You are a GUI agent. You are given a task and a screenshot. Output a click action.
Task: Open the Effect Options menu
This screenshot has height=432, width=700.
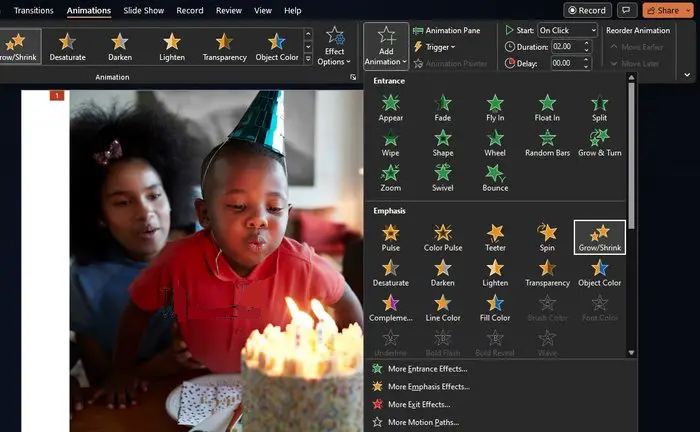[334, 46]
